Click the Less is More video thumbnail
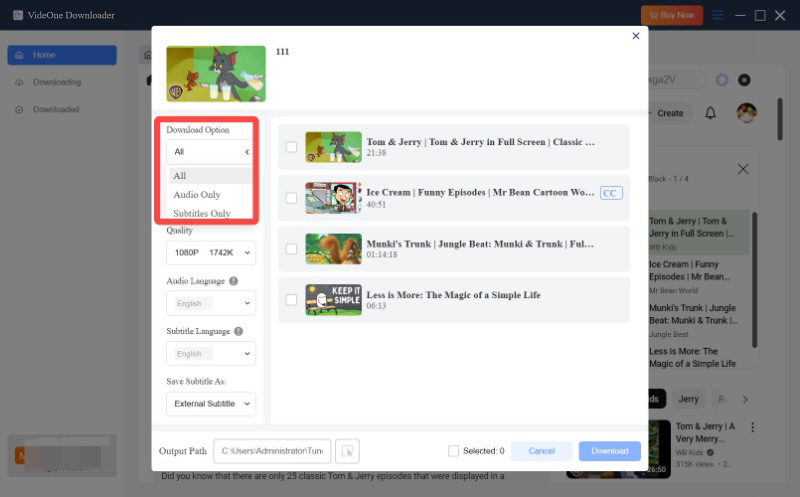The image size is (800, 497). pyautogui.click(x=333, y=299)
